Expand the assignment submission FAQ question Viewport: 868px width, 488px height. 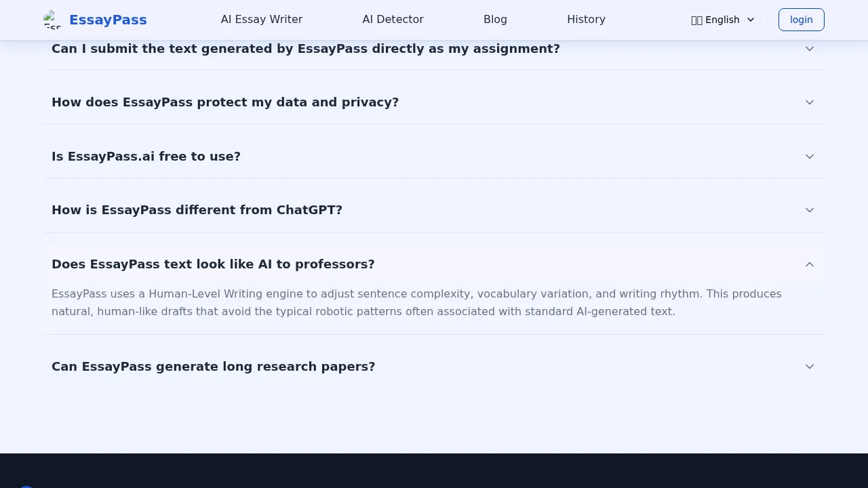tap(305, 48)
